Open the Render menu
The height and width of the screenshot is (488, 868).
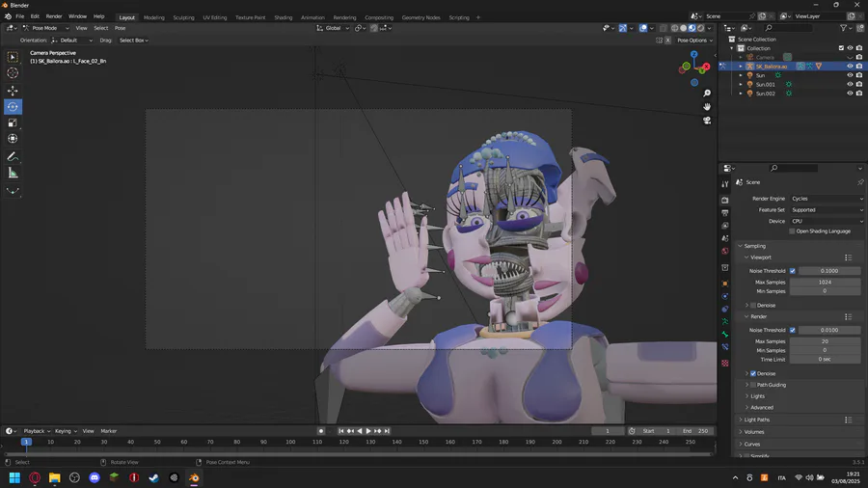[x=54, y=16]
